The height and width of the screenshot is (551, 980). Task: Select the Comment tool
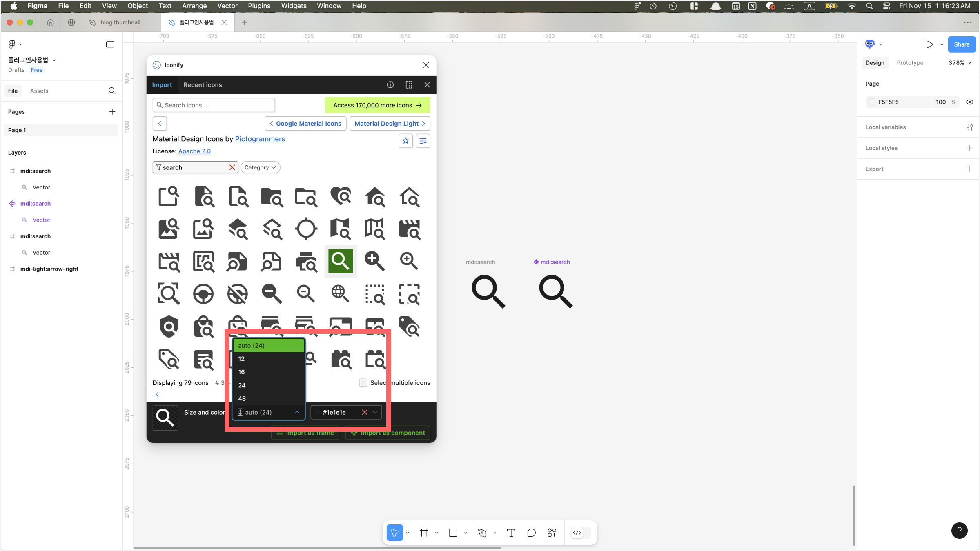pos(531,533)
